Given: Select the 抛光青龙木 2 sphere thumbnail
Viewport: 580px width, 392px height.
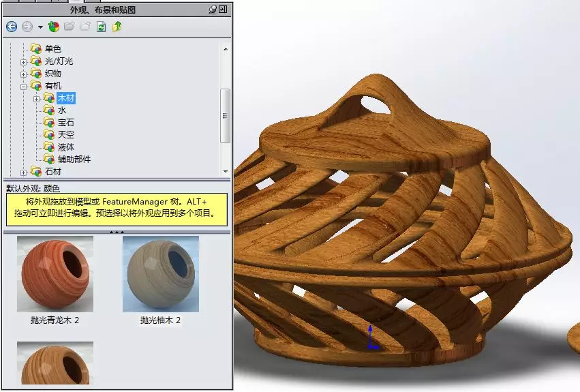Looking at the screenshot, I should click(55, 274).
